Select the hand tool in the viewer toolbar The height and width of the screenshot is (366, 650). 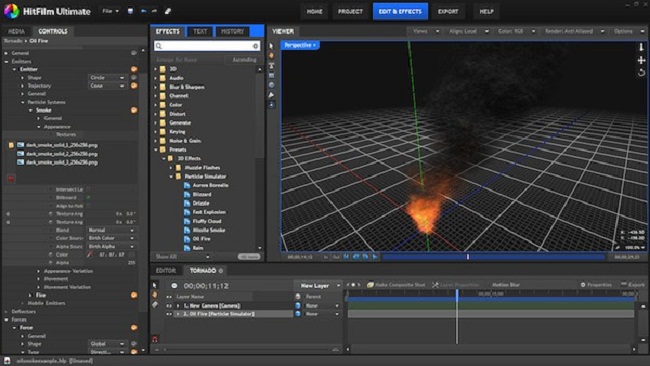click(271, 56)
